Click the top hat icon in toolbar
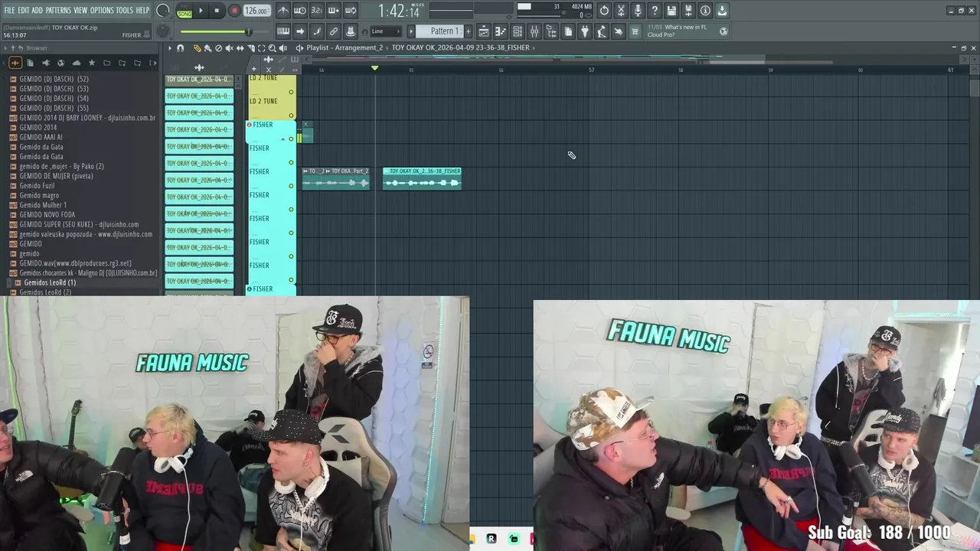This screenshot has height=551, width=980. click(350, 31)
